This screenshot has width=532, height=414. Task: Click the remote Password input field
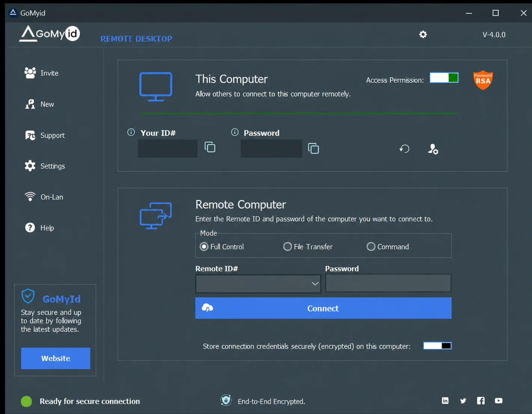tap(388, 283)
